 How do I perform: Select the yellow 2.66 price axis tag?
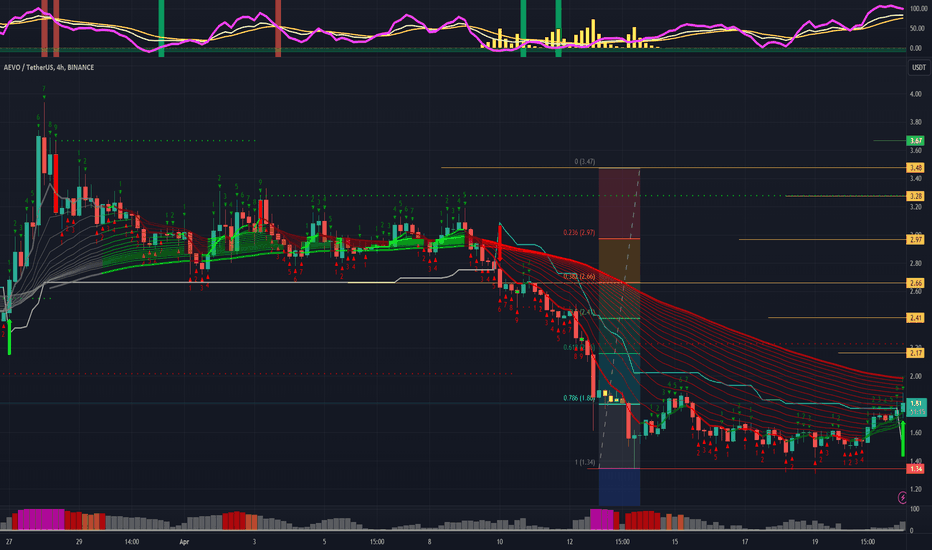(x=915, y=283)
